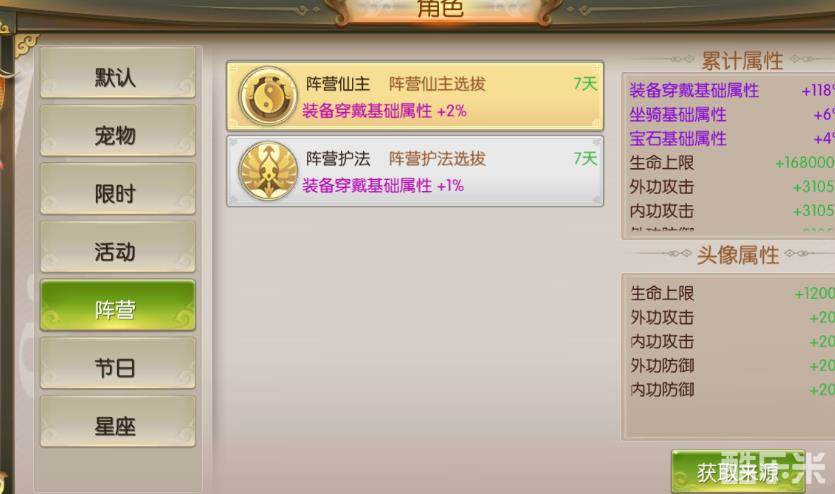This screenshot has width=835, height=494.
Task: Select the highlighted 阵营 tab
Action: coord(118,305)
